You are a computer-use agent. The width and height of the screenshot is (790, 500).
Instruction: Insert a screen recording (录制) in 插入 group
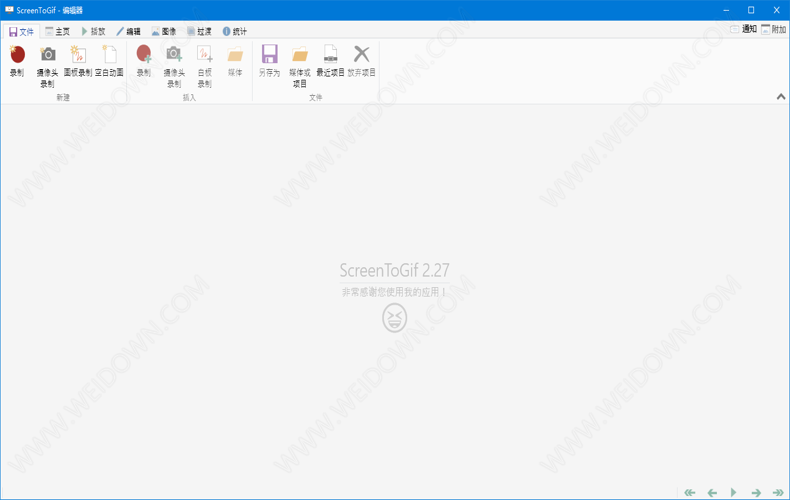click(144, 61)
